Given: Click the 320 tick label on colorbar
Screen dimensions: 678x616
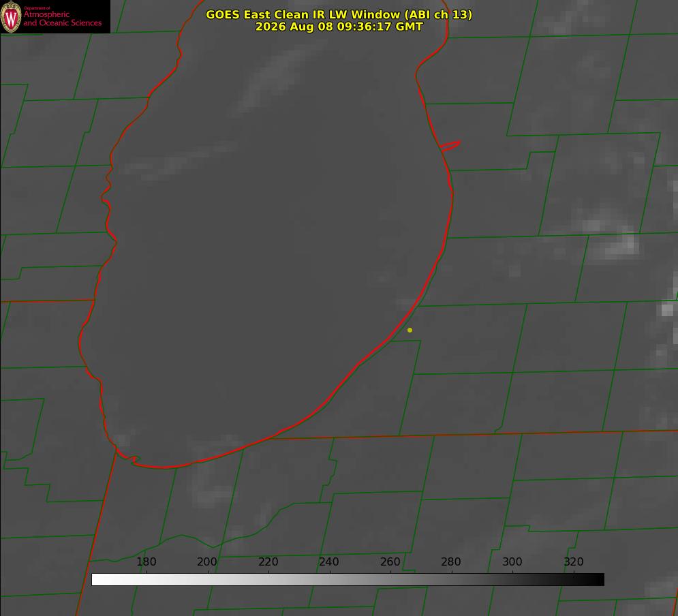Looking at the screenshot, I should click(x=574, y=561).
